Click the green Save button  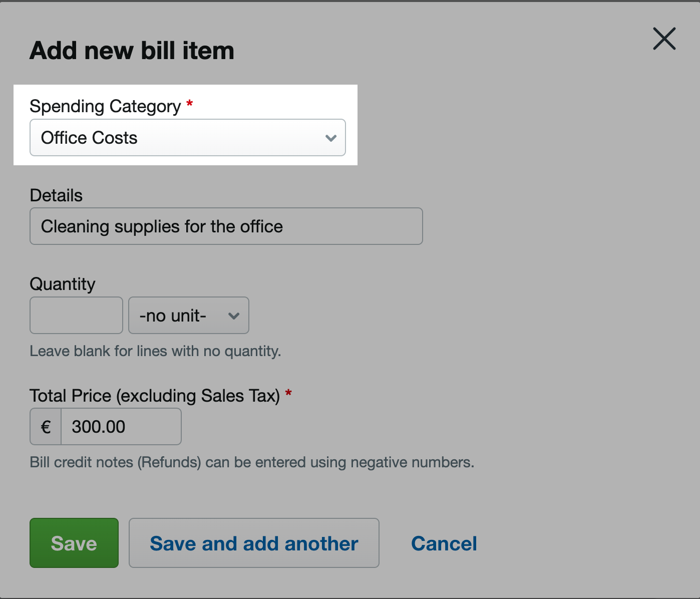click(x=74, y=543)
